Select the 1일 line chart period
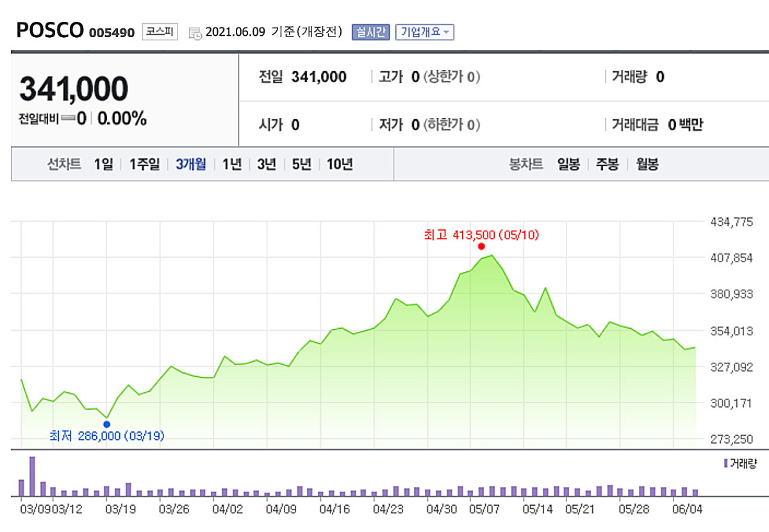The height and width of the screenshot is (532, 769). [x=103, y=164]
